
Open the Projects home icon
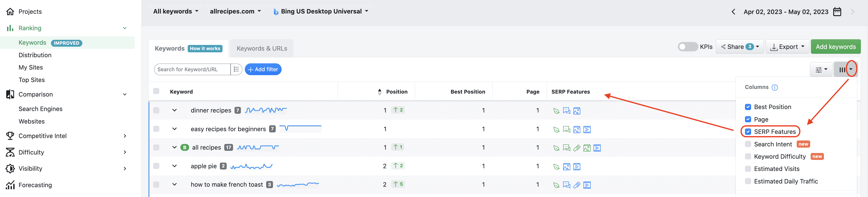tap(10, 12)
